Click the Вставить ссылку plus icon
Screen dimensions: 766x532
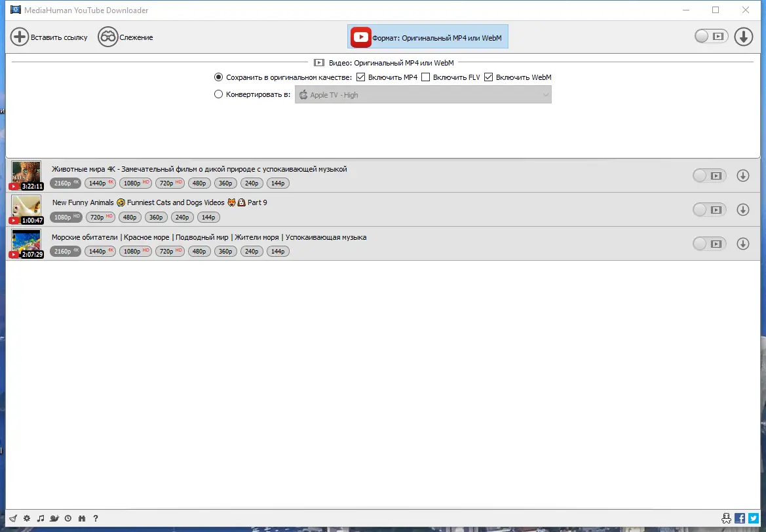(20, 37)
